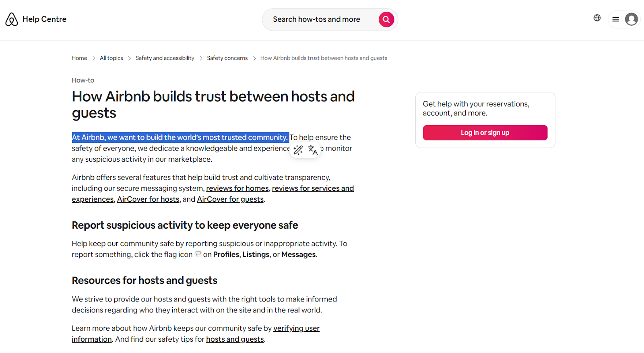644x353 pixels.
Task: Open the reviews for homes link
Action: (x=237, y=188)
